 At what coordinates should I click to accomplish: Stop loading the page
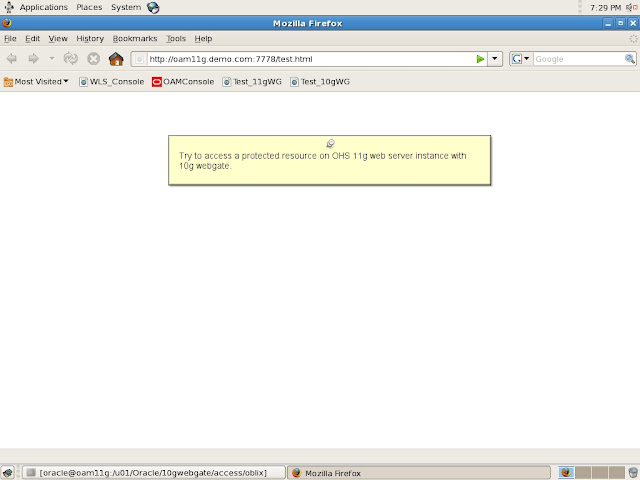coord(93,59)
